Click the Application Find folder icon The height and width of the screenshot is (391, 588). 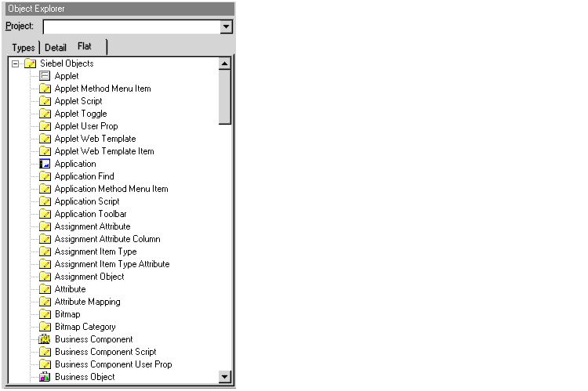click(45, 176)
